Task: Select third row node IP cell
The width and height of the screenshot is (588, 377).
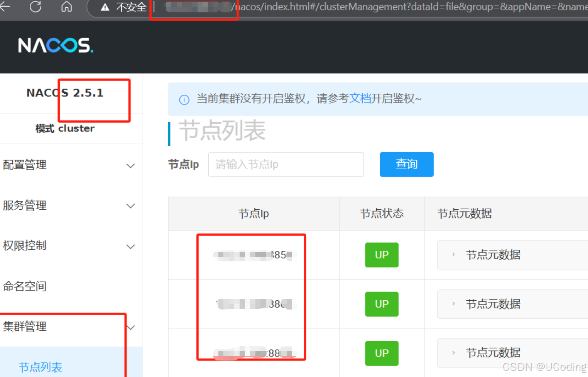Action: [254, 353]
